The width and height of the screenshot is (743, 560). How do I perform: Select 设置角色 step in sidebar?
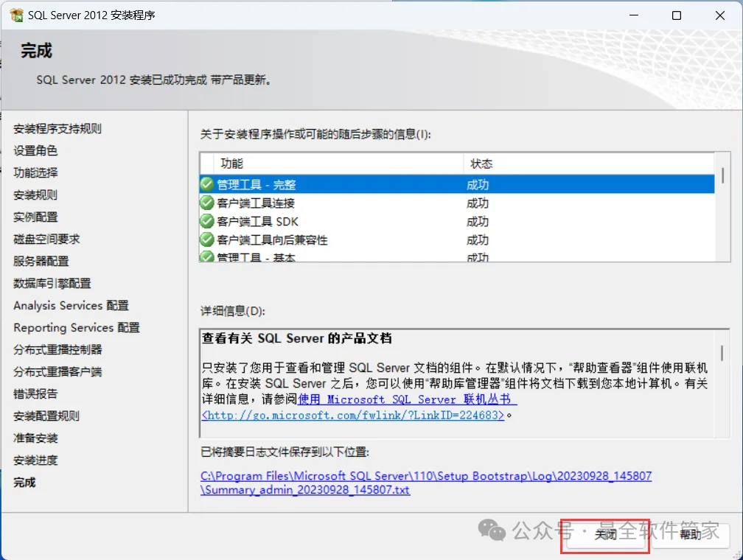35,150
